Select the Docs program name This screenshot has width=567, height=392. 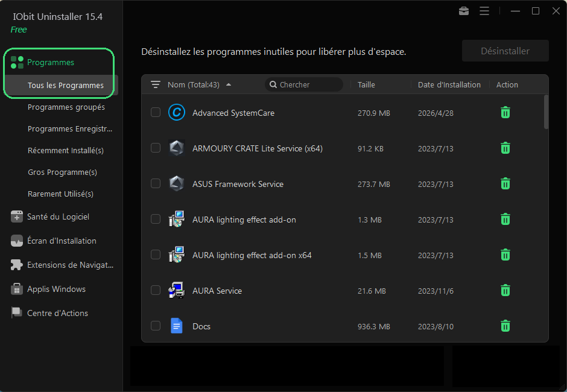point(201,326)
